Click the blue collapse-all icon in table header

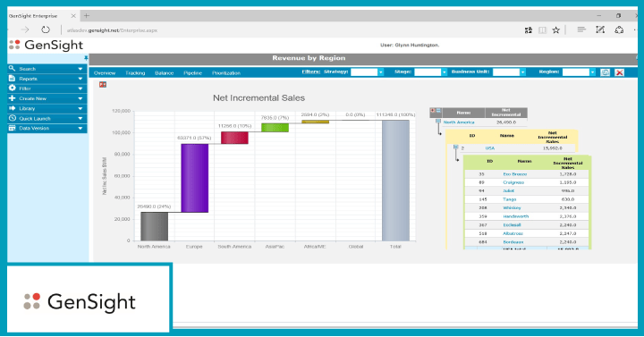click(438, 111)
